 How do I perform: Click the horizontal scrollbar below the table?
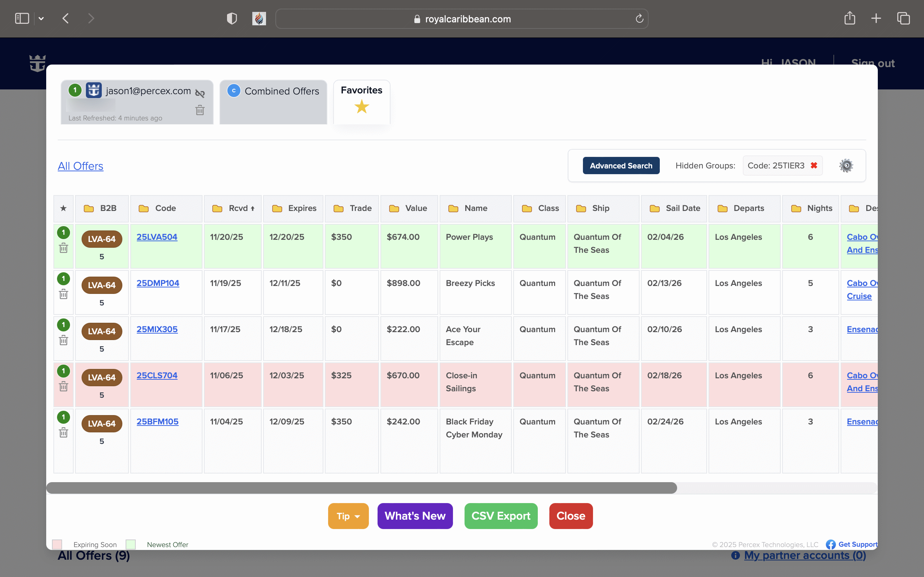tap(361, 488)
